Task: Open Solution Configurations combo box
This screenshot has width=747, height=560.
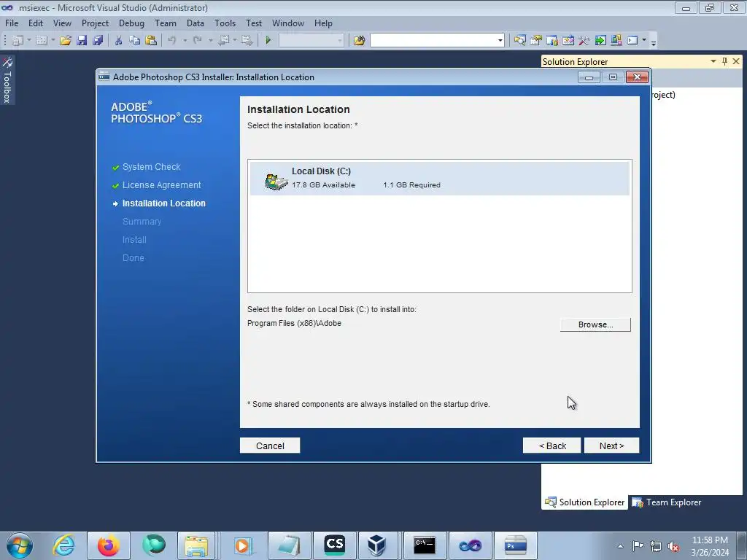Action: coord(311,41)
